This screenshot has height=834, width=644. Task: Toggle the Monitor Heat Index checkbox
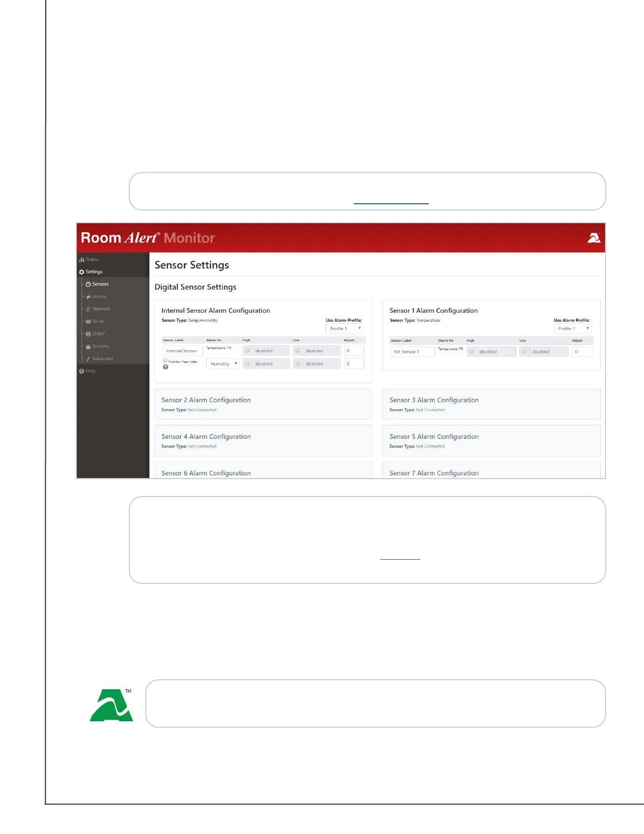click(165, 361)
